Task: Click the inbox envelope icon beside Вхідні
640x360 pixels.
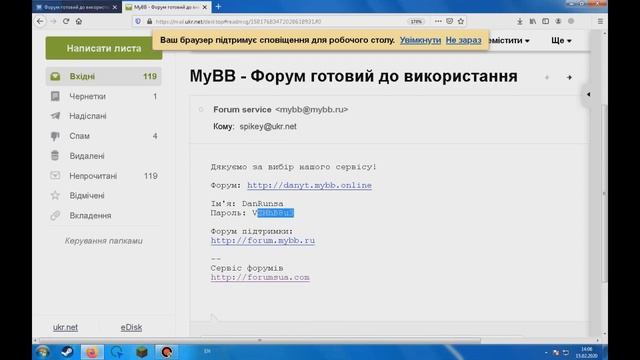Action: point(55,76)
